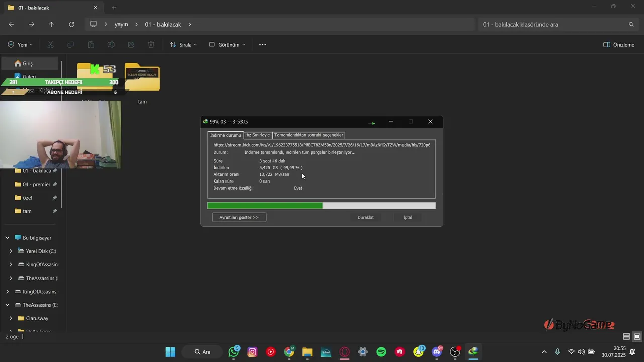Image resolution: width=644 pixels, height=362 pixels.
Task: Switch to large icons view icon
Action: 637,337
